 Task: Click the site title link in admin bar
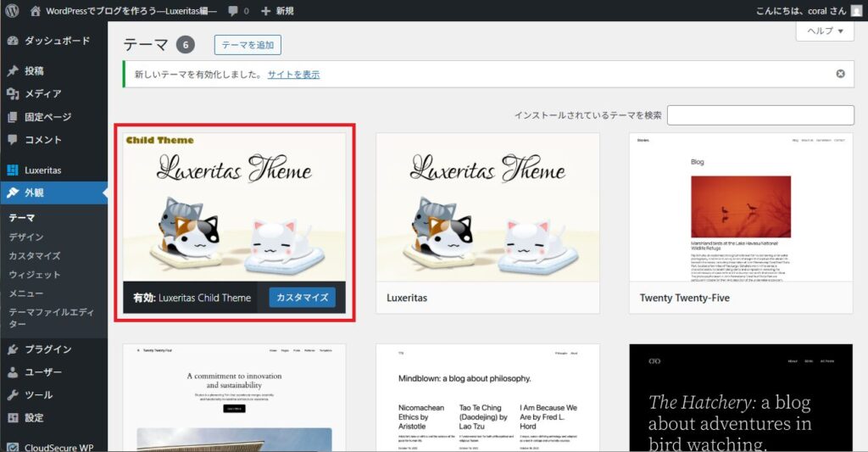click(x=131, y=10)
